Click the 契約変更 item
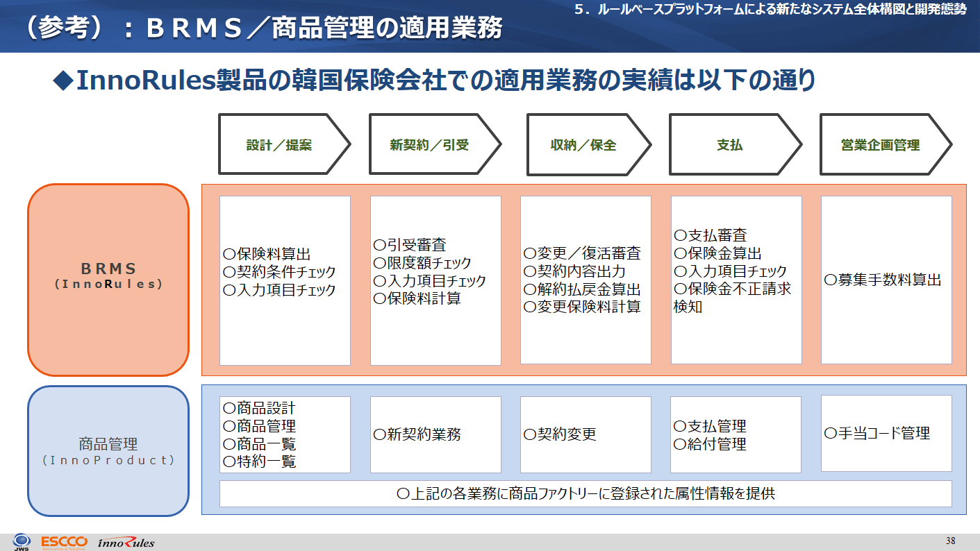 560,435
